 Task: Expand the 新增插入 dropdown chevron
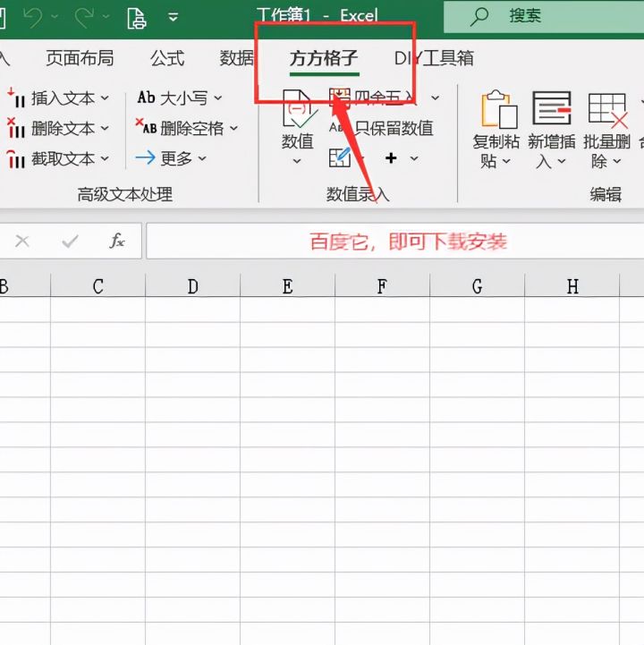[562, 161]
